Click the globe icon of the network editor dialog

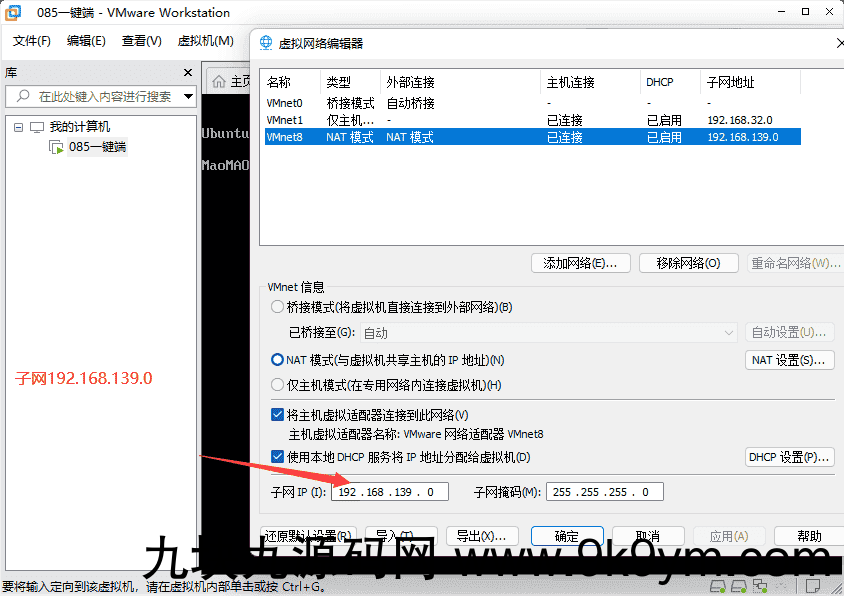[266, 43]
